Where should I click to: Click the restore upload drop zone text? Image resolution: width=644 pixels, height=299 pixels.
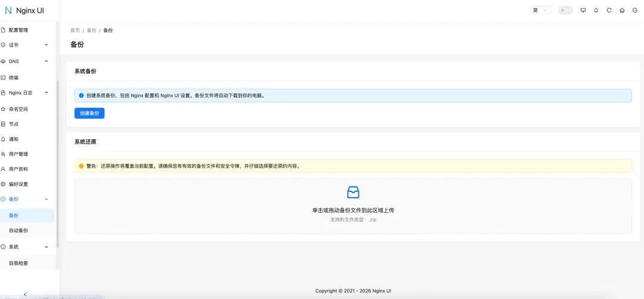click(x=353, y=210)
